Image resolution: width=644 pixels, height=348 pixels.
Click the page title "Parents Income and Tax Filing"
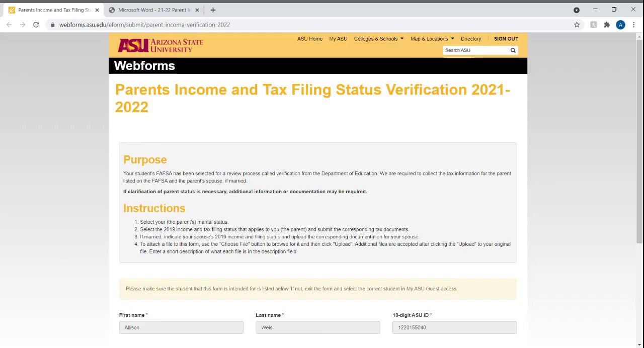[312, 98]
